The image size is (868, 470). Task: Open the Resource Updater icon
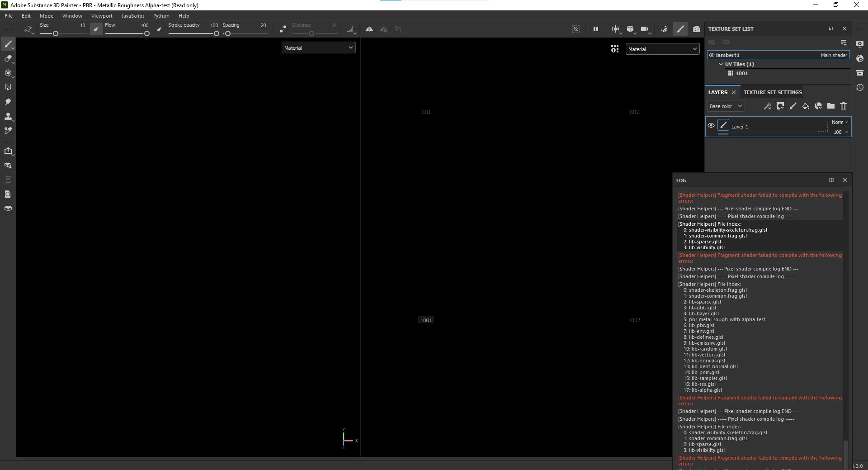point(8,194)
